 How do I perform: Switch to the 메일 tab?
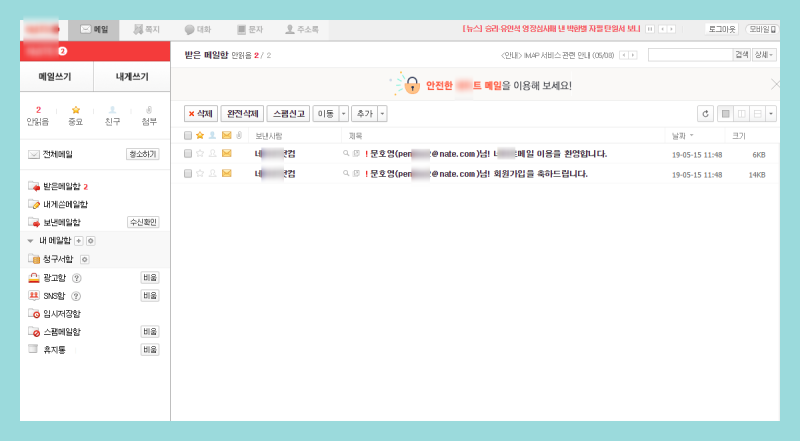[x=94, y=30]
